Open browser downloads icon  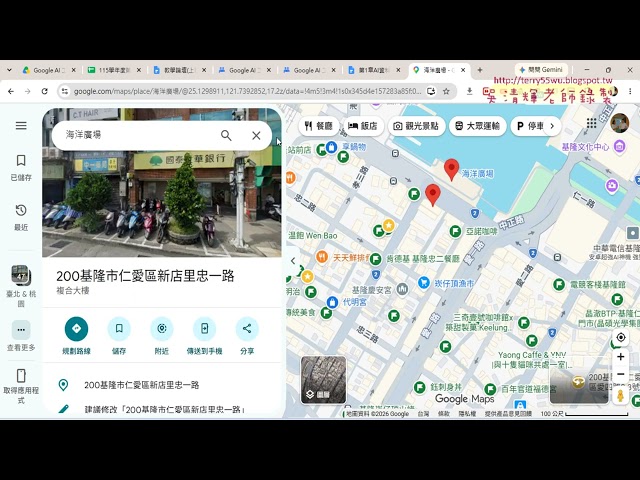[469, 91]
